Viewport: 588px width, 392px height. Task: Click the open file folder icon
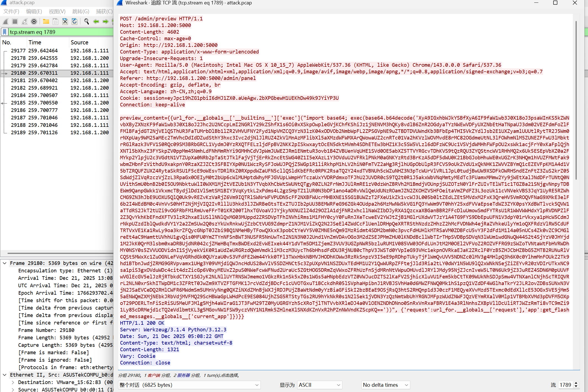pyautogui.click(x=46, y=22)
